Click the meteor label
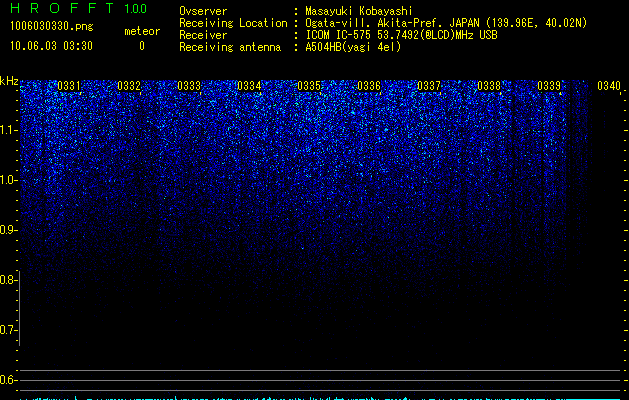629x400 pixels. coord(142,31)
